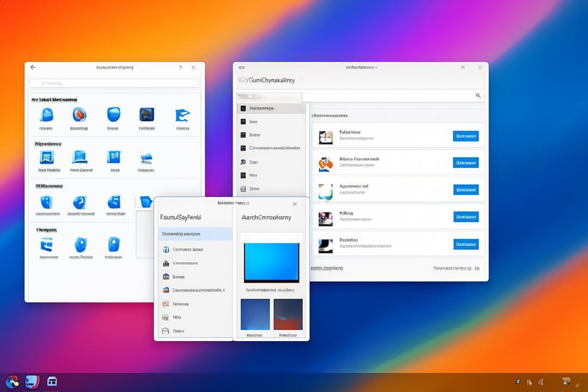This screenshot has height=392, width=588.
Task: Open the green and white icon of the third store app
Action: click(326, 192)
